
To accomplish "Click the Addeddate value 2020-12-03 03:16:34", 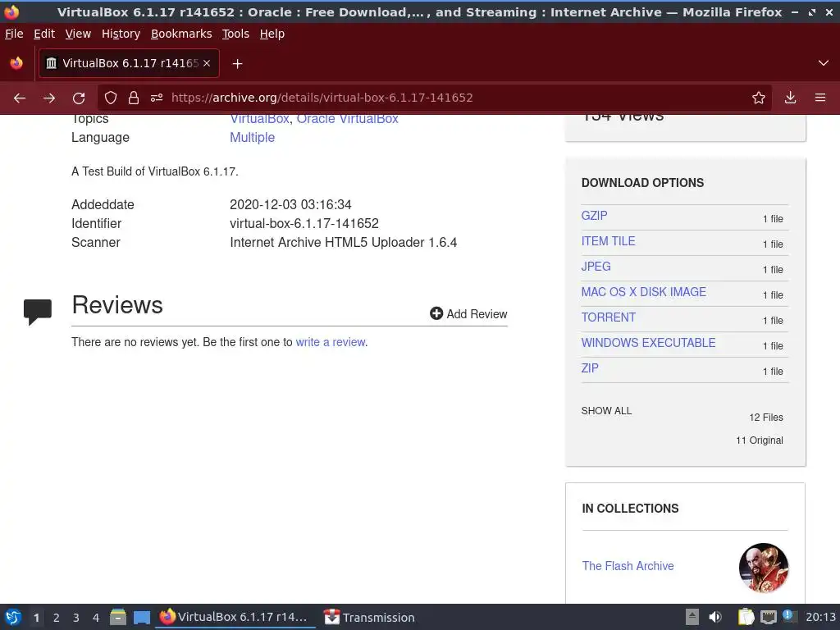I will coord(290,204).
